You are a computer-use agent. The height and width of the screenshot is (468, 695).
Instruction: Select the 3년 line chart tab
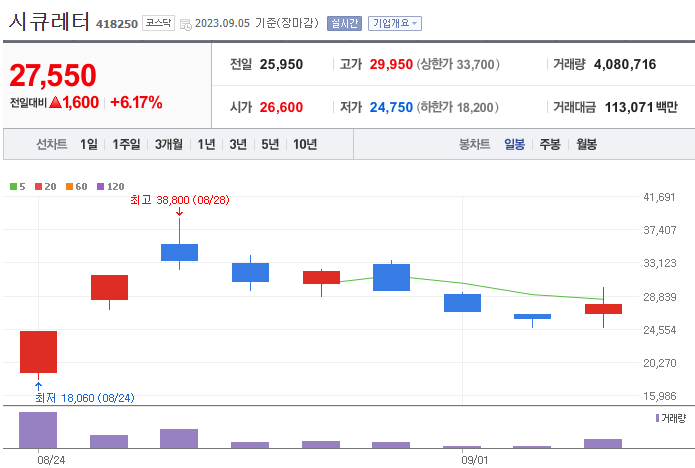pyautogui.click(x=238, y=144)
